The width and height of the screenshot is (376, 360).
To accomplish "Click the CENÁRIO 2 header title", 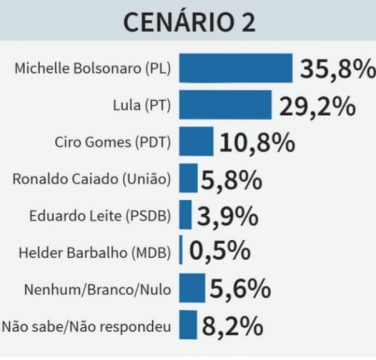I will [x=189, y=21].
